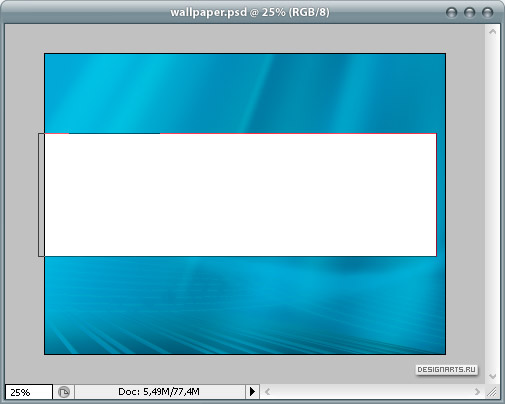Click the document preview icon in status bar

click(x=64, y=392)
